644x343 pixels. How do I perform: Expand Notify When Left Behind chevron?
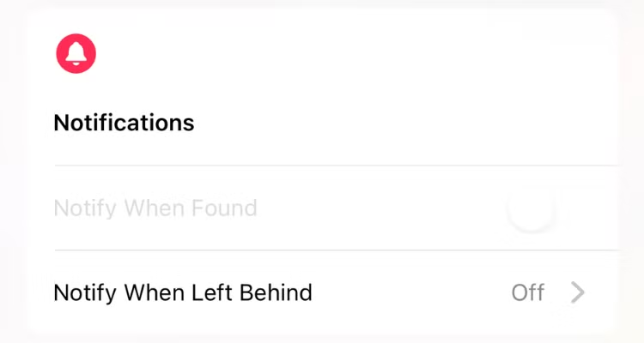[578, 293]
